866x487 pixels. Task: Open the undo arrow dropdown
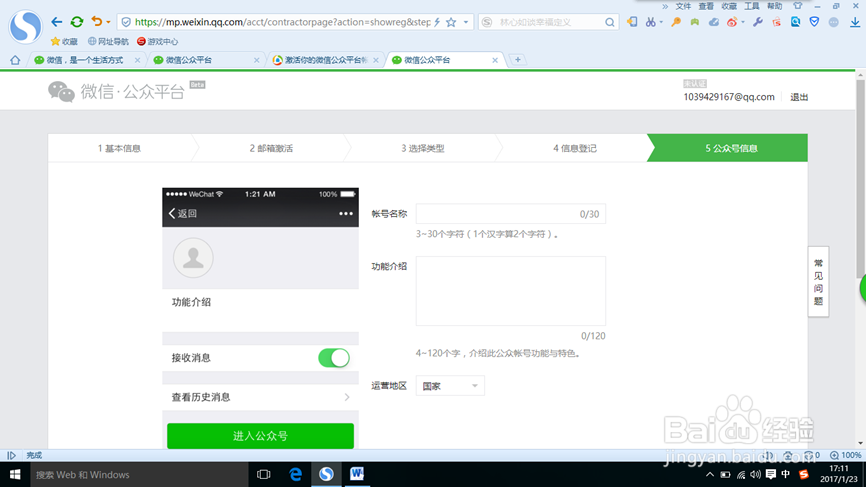click(x=108, y=23)
